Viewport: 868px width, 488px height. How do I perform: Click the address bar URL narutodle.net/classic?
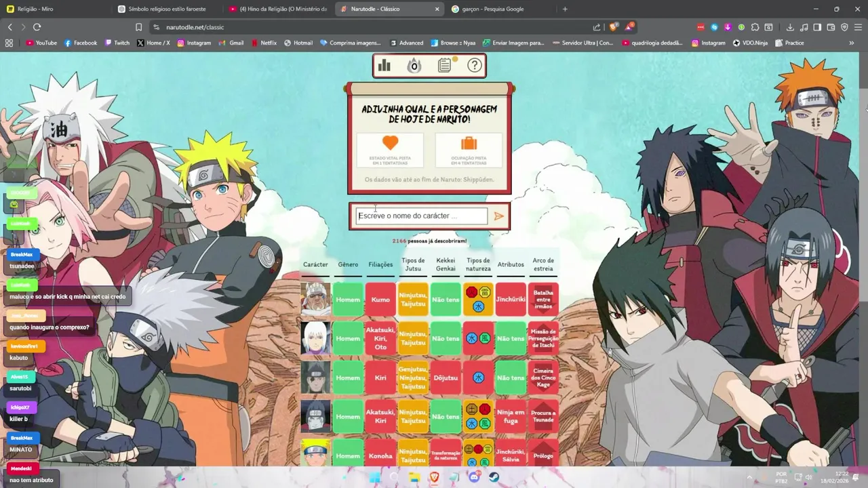click(195, 27)
